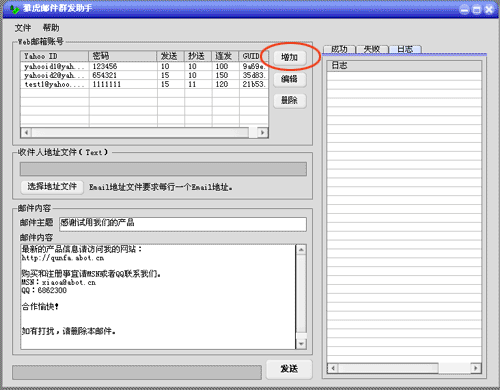Click the GUID column header
The height and width of the screenshot is (390, 500).
pyautogui.click(x=254, y=56)
